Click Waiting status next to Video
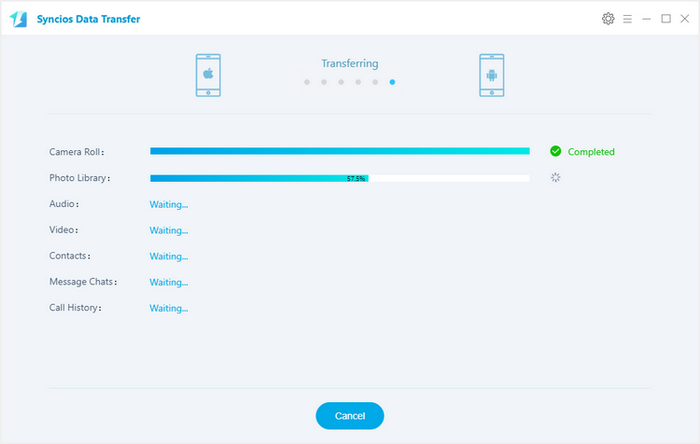This screenshot has height=444, width=700. (x=168, y=231)
